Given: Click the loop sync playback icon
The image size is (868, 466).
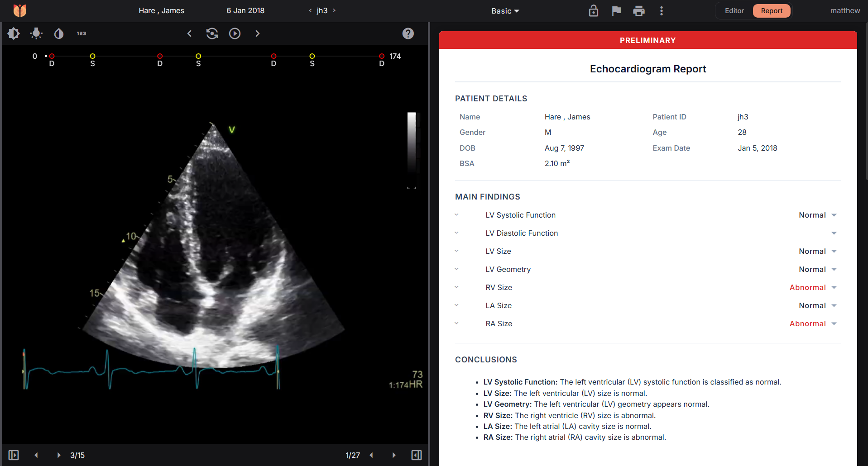Looking at the screenshot, I should click(x=212, y=33).
